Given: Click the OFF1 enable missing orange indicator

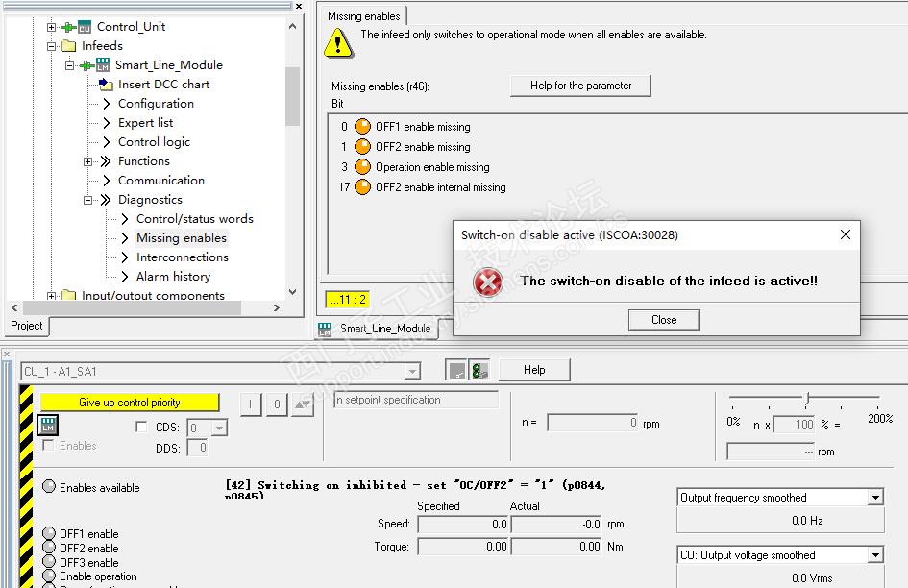Looking at the screenshot, I should point(362,126).
